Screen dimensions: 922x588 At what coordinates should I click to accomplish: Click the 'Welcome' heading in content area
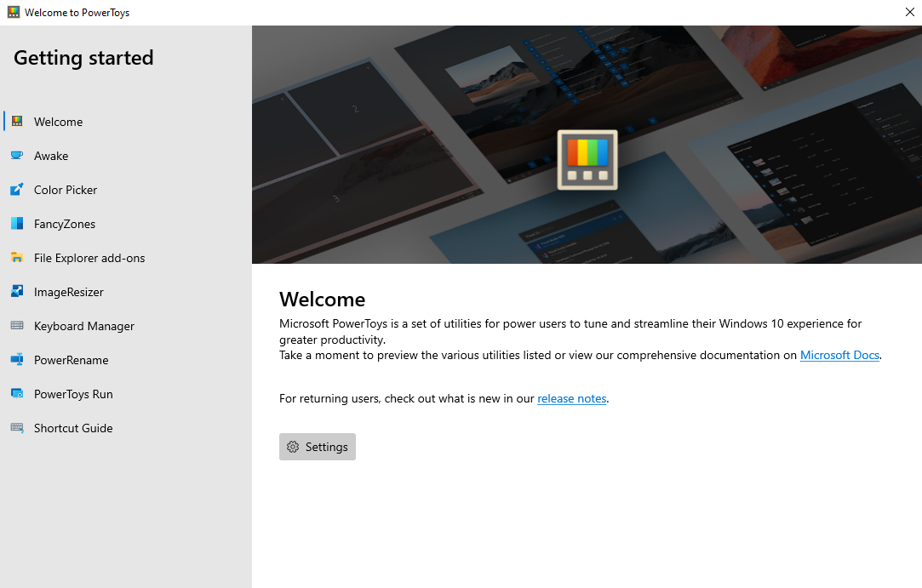pyautogui.click(x=322, y=300)
